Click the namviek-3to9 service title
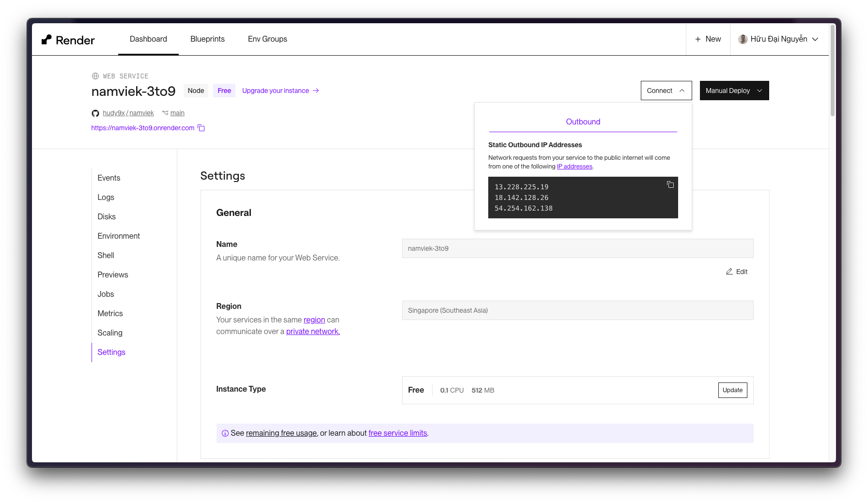 pos(133,91)
